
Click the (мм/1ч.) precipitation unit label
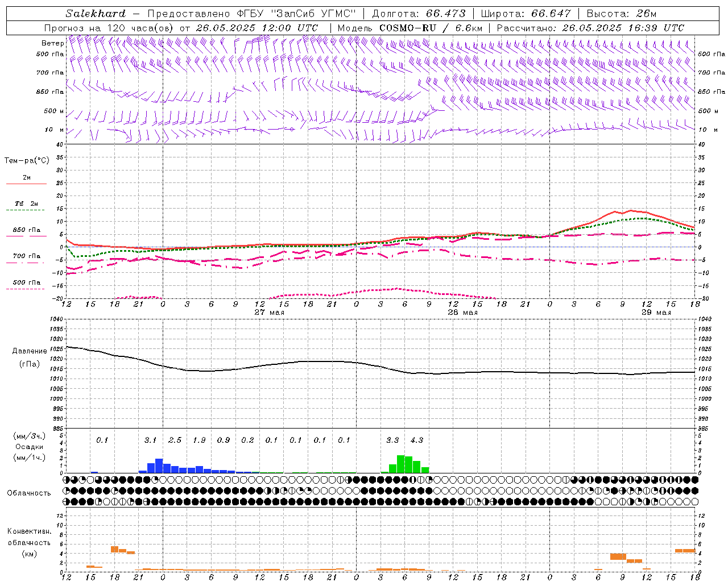[29, 458]
